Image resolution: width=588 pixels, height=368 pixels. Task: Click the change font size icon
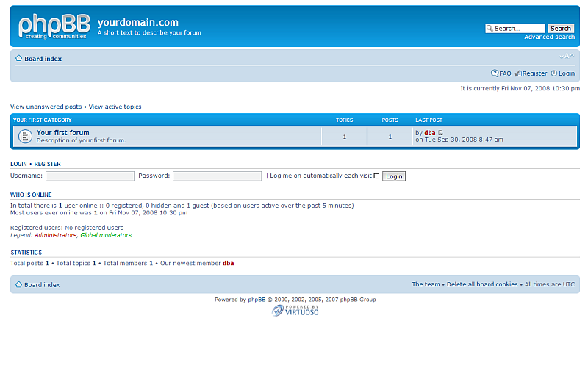coord(566,57)
